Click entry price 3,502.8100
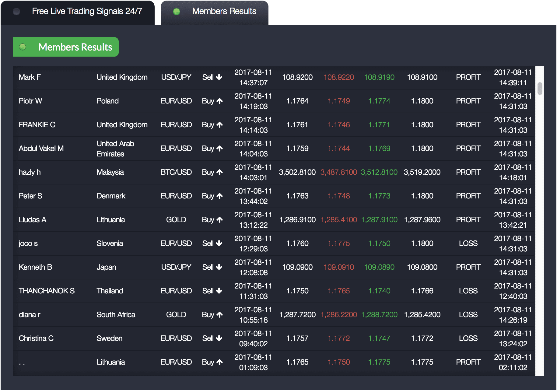The height and width of the screenshot is (392, 557). pyautogui.click(x=297, y=172)
